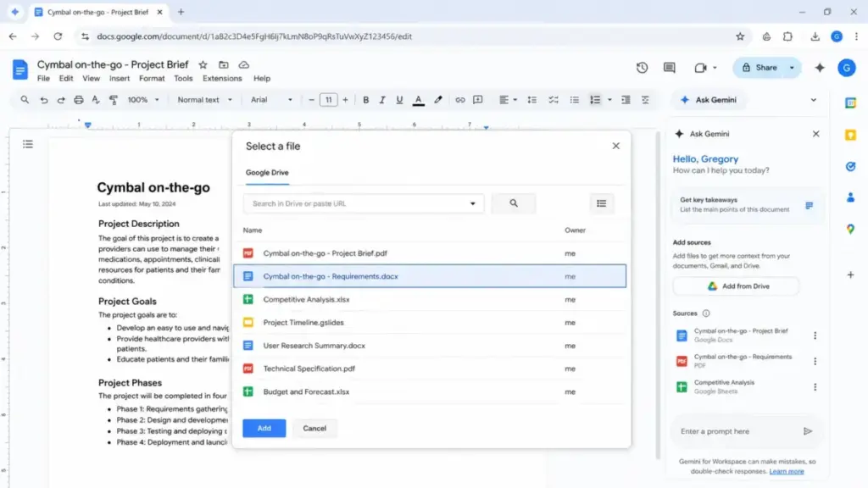The width and height of the screenshot is (868, 488).
Task: Redo the last action
Action: click(61, 100)
